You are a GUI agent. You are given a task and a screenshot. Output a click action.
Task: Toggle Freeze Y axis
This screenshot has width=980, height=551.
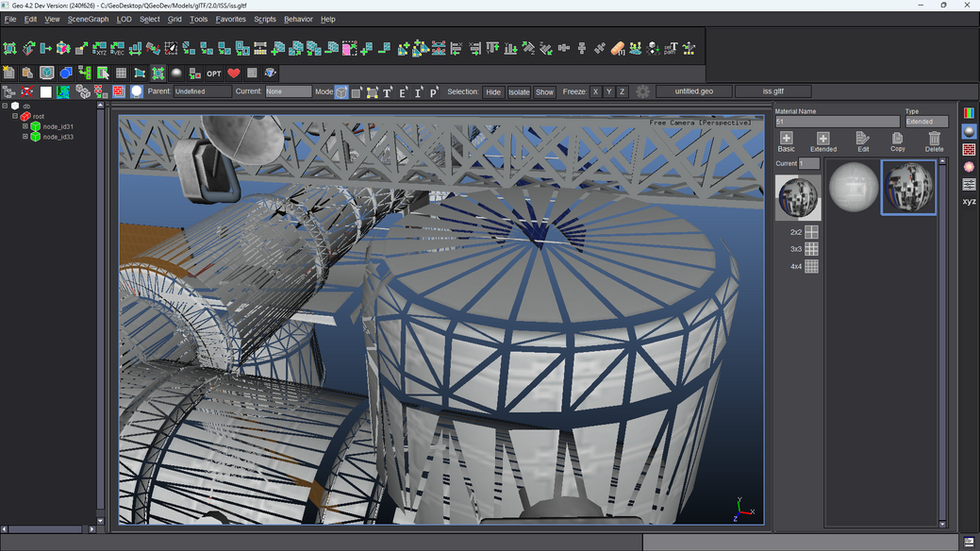pyautogui.click(x=609, y=92)
